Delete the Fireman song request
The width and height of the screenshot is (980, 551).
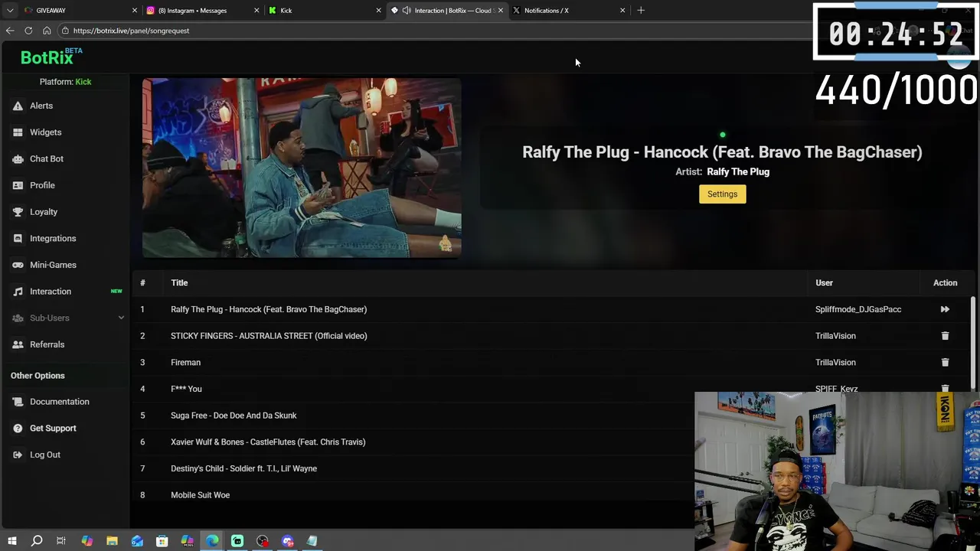click(945, 362)
